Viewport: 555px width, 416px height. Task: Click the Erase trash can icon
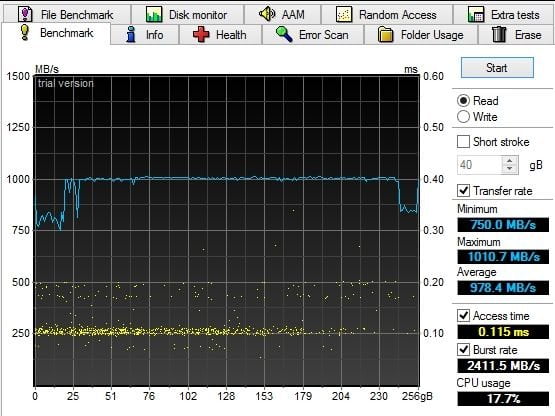point(499,34)
